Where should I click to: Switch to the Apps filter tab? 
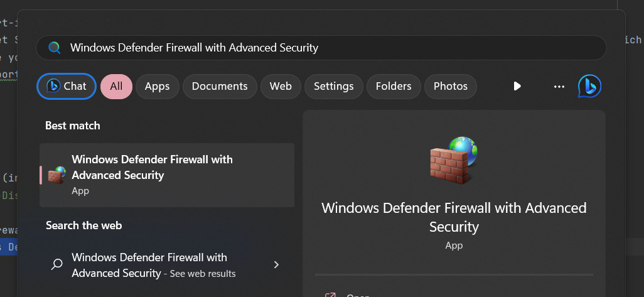(158, 87)
